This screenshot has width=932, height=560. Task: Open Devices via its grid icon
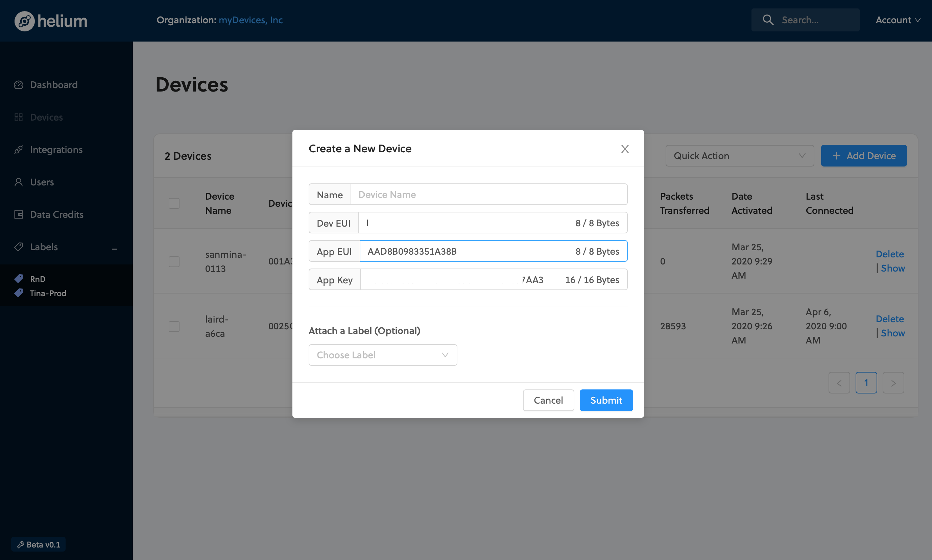18,117
